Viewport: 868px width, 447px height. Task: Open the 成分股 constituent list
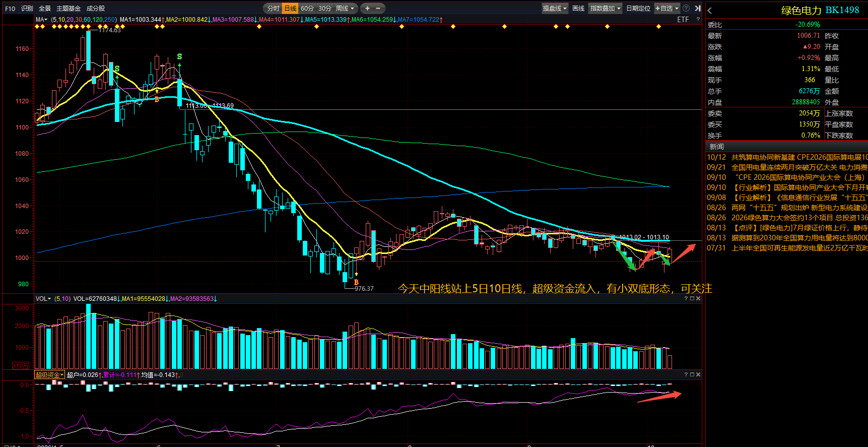pyautogui.click(x=96, y=9)
